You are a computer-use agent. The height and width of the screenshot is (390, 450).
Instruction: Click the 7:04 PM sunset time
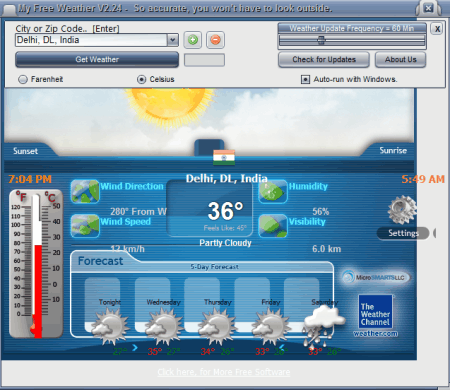[30, 179]
